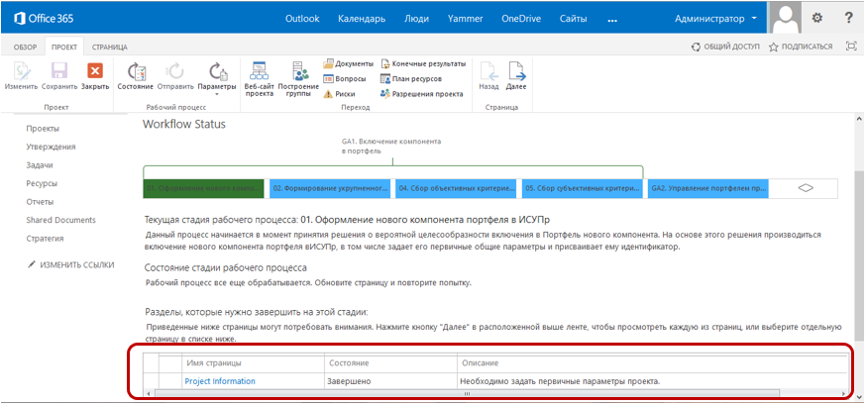Open Сайты in top navigation
Viewport: 868px width, 405px height.
point(573,18)
